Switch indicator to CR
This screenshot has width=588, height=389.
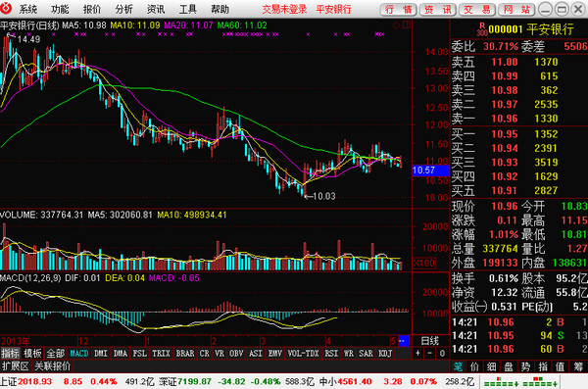[x=205, y=354]
